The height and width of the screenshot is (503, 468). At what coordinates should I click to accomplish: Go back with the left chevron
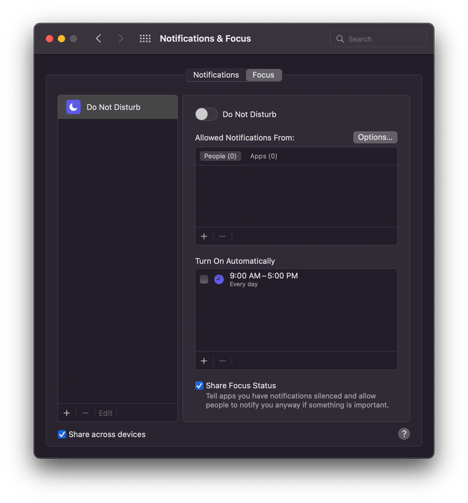(98, 39)
